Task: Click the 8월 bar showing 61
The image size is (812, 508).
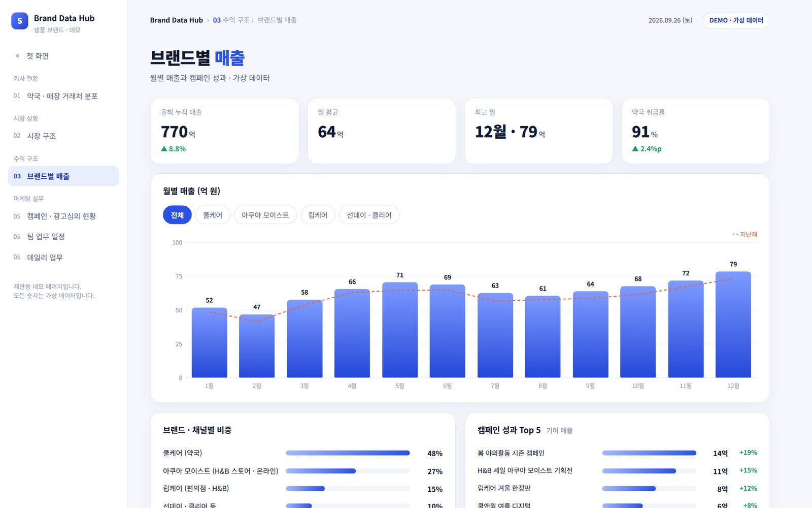Action: (543, 336)
